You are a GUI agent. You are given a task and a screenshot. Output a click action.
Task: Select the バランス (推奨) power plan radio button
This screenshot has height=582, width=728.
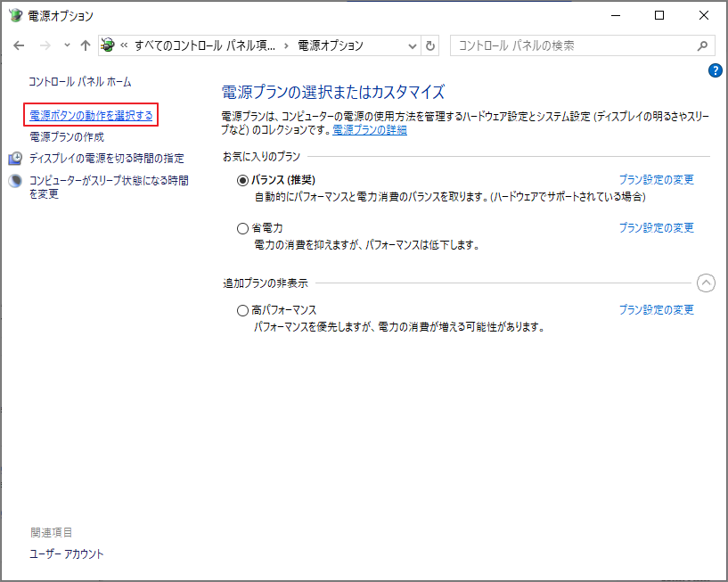click(241, 179)
